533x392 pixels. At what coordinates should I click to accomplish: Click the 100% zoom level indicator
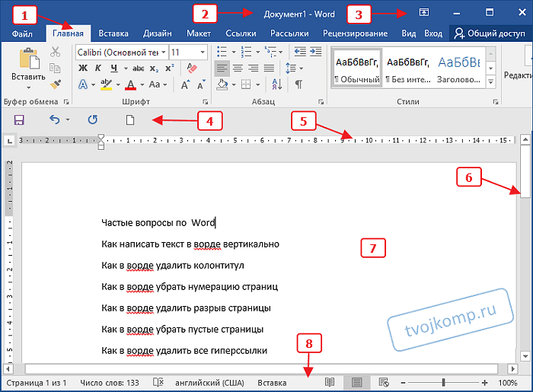pos(508,383)
